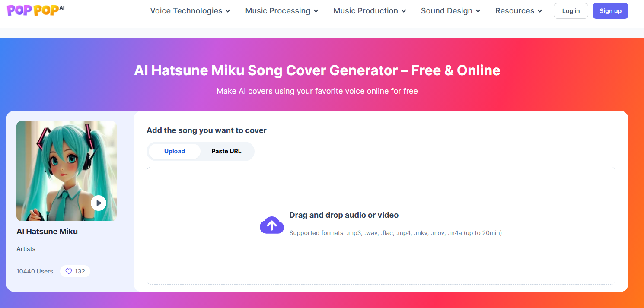Click the Drag and drop audio text
644x308 pixels.
pyautogui.click(x=344, y=215)
